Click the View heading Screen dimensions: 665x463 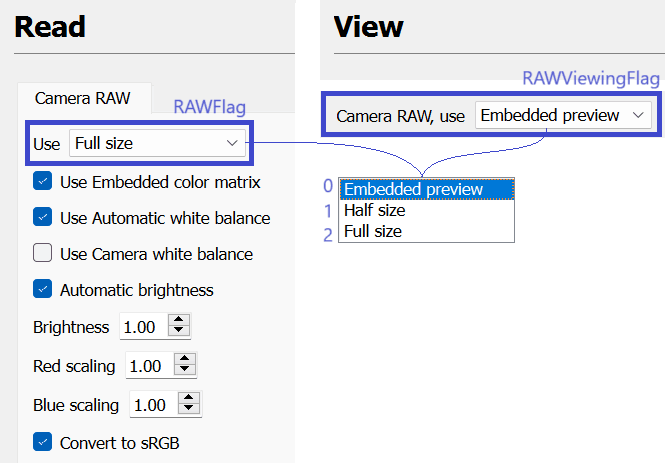tap(369, 27)
